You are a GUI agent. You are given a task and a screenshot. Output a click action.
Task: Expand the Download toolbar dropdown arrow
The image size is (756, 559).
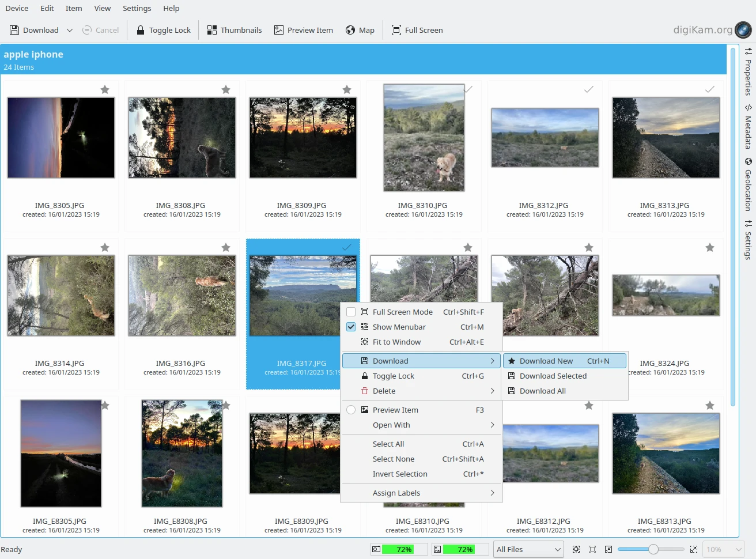pyautogui.click(x=70, y=30)
